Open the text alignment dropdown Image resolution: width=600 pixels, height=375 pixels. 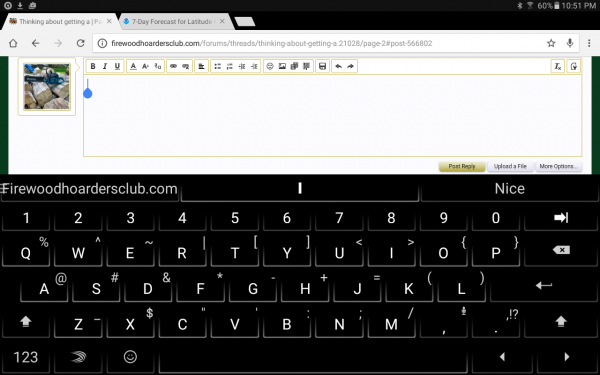point(201,66)
